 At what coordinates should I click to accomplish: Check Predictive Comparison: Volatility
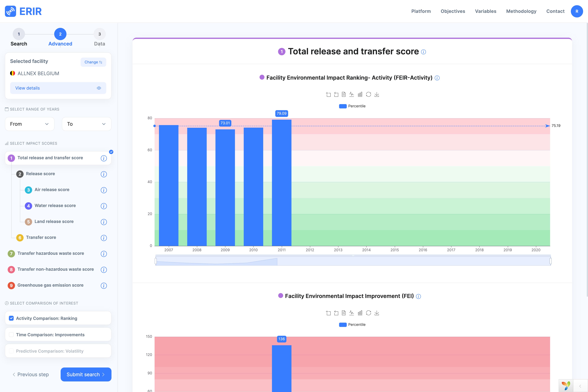click(x=11, y=351)
